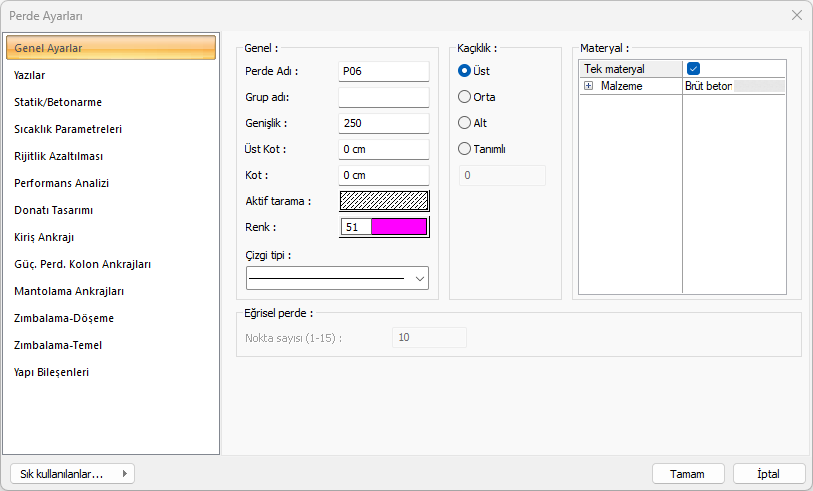The image size is (813, 491).
Task: Select the Tanımlı radio option
Action: (x=464, y=149)
